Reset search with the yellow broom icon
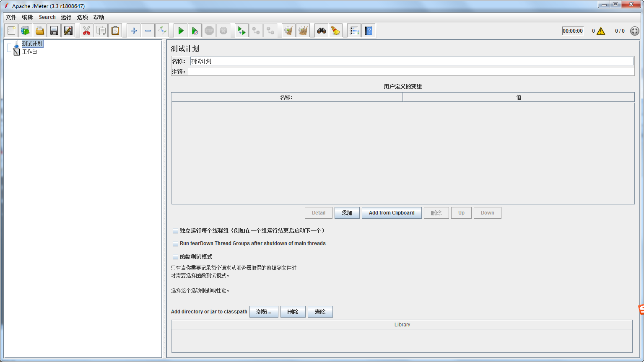Screen dimensions: 644x362 point(336,31)
